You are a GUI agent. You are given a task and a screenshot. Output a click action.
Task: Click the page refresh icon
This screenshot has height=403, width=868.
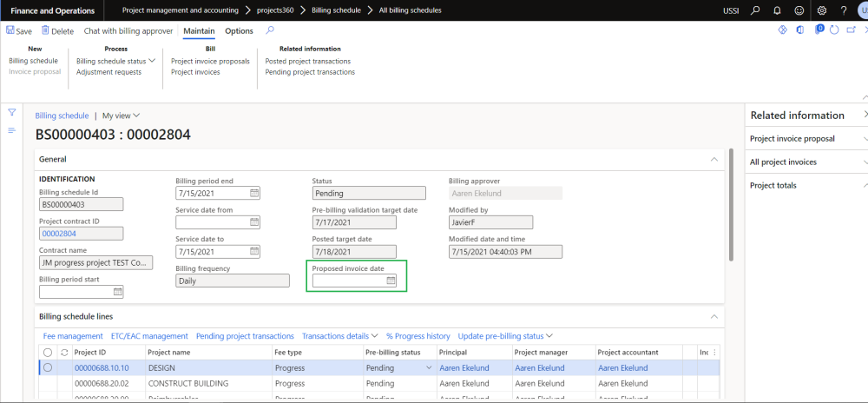click(834, 30)
